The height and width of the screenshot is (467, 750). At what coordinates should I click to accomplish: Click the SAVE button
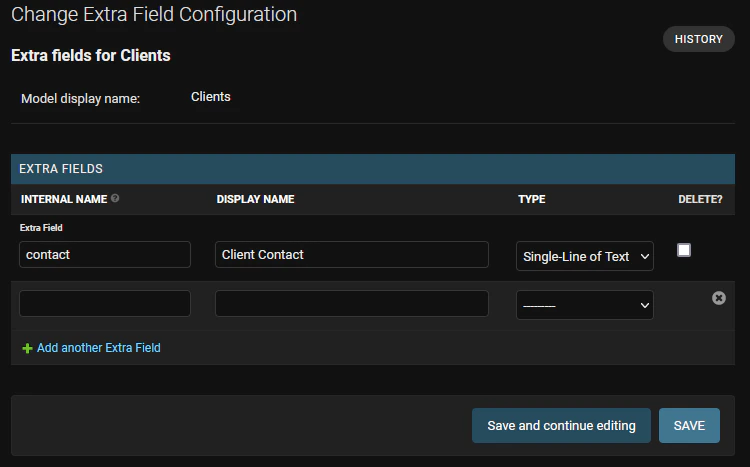click(689, 425)
